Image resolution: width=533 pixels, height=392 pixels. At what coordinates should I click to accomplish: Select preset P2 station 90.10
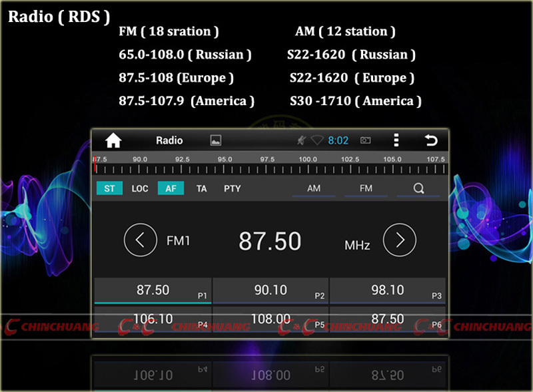270,291
